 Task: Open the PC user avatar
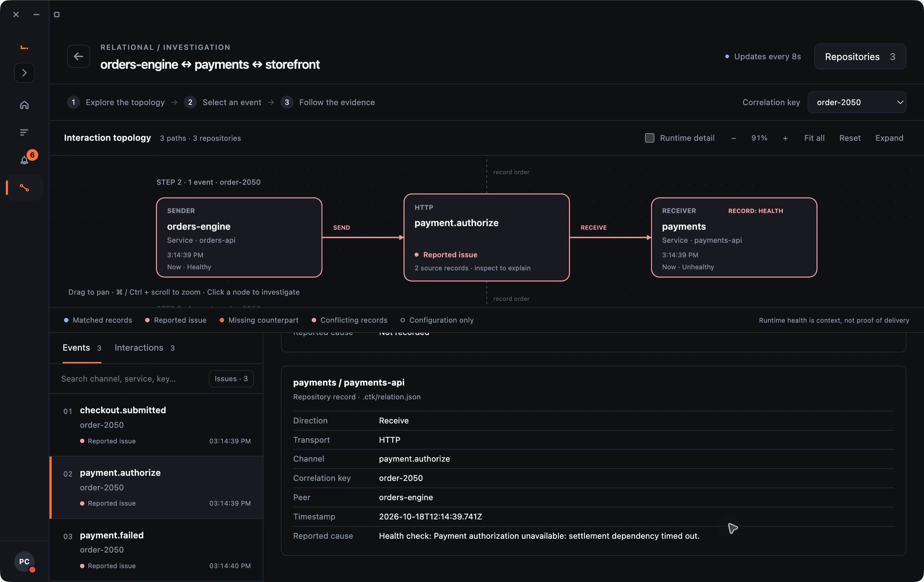click(24, 561)
